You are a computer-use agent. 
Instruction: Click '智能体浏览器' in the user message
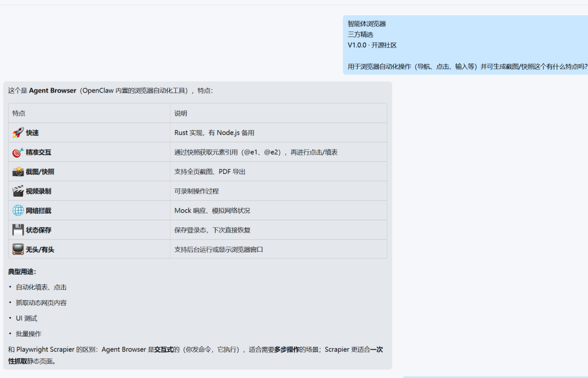(x=367, y=24)
